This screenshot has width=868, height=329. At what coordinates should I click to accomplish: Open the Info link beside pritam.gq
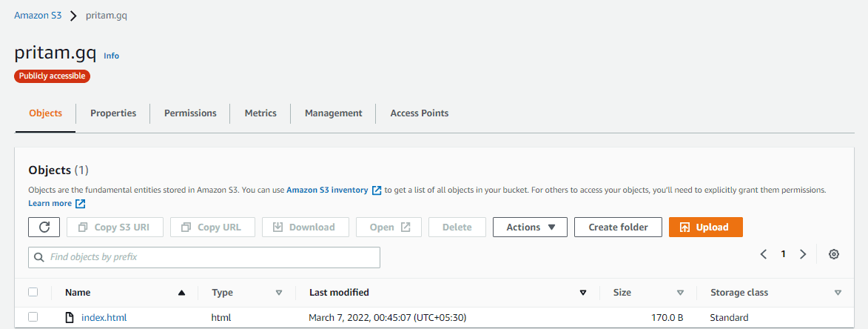111,56
